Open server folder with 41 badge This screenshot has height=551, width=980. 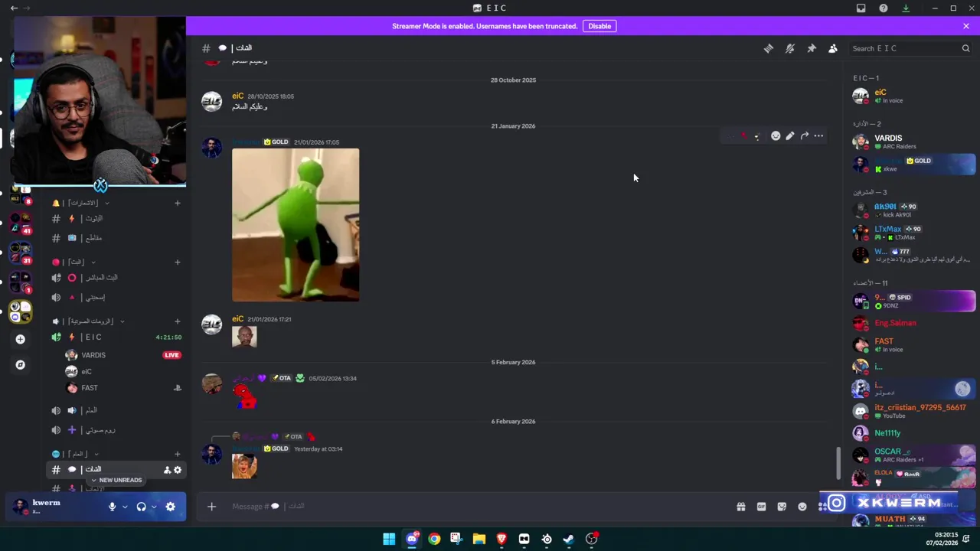pyautogui.click(x=20, y=223)
